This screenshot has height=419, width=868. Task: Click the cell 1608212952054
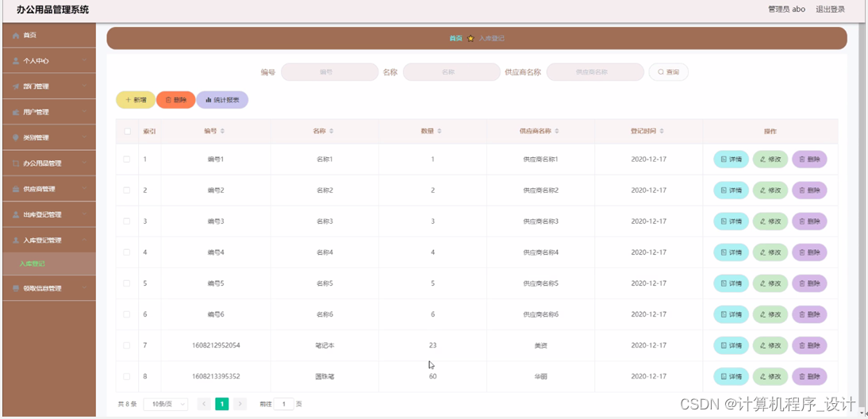point(216,345)
